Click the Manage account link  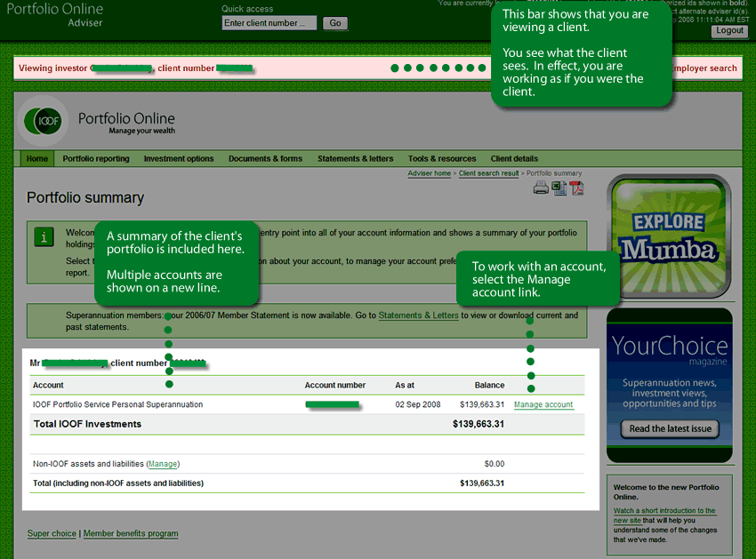coord(543,404)
